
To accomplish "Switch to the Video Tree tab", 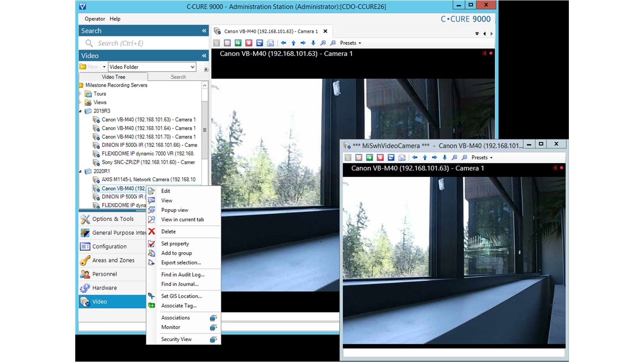I will 113,77.
